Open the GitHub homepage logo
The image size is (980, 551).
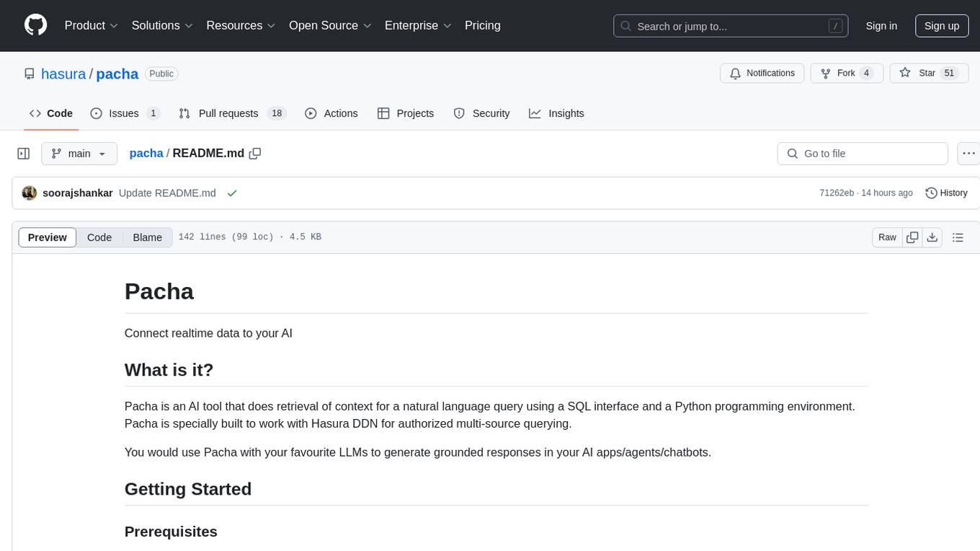point(35,25)
